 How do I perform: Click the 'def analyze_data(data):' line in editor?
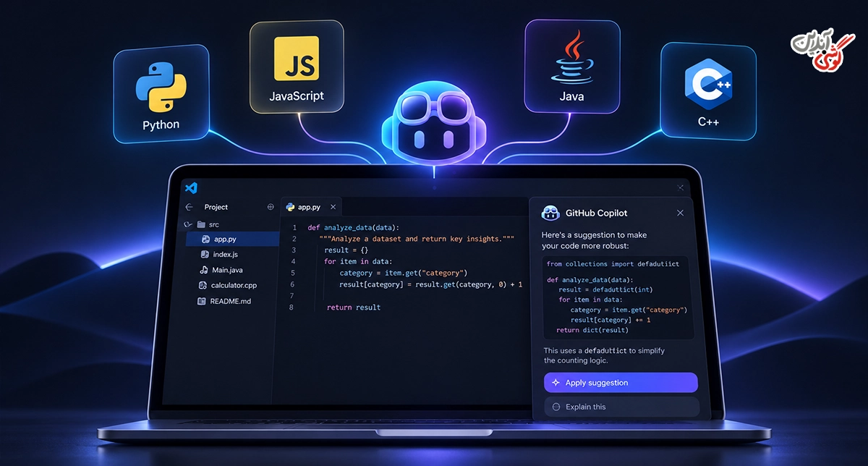[353, 227]
